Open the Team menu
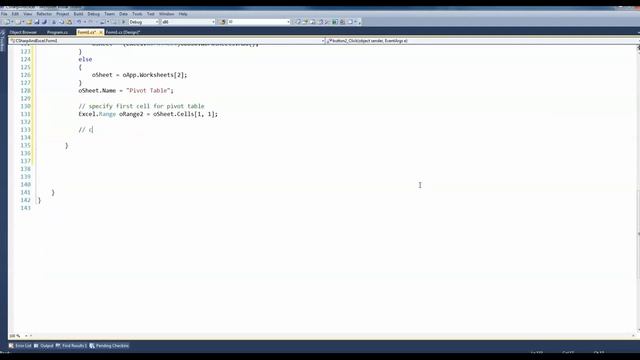This screenshot has width=640, height=360. pyautogui.click(x=109, y=14)
